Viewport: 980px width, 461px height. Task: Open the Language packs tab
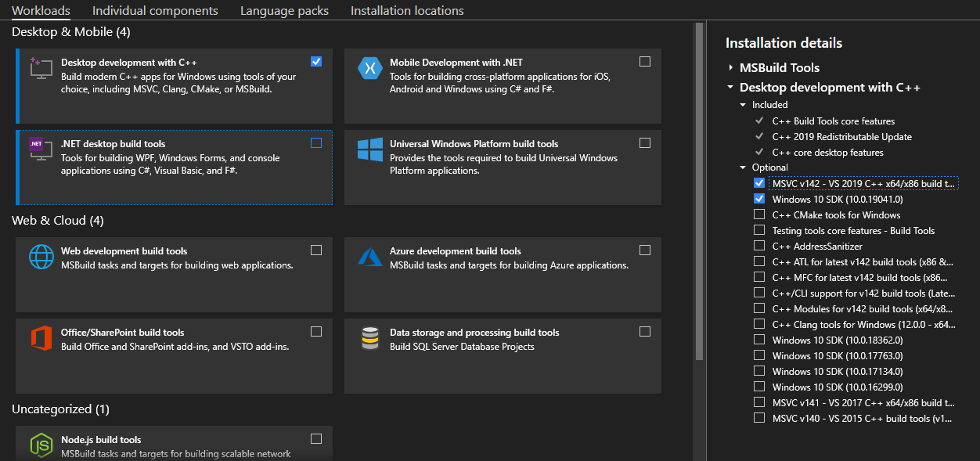(284, 11)
